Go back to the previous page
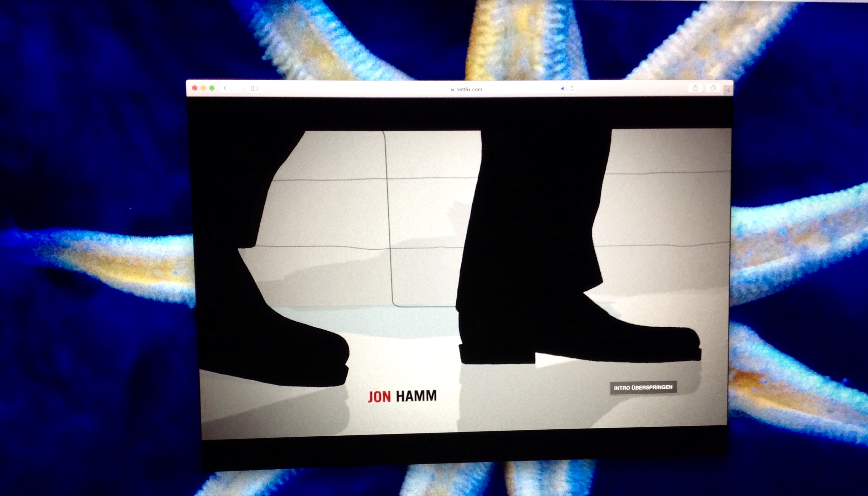 pyautogui.click(x=225, y=88)
